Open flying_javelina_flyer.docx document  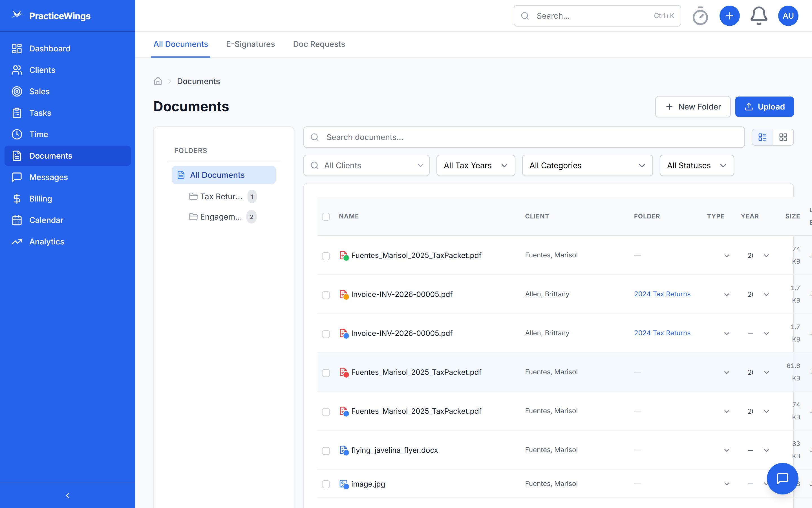click(x=394, y=450)
